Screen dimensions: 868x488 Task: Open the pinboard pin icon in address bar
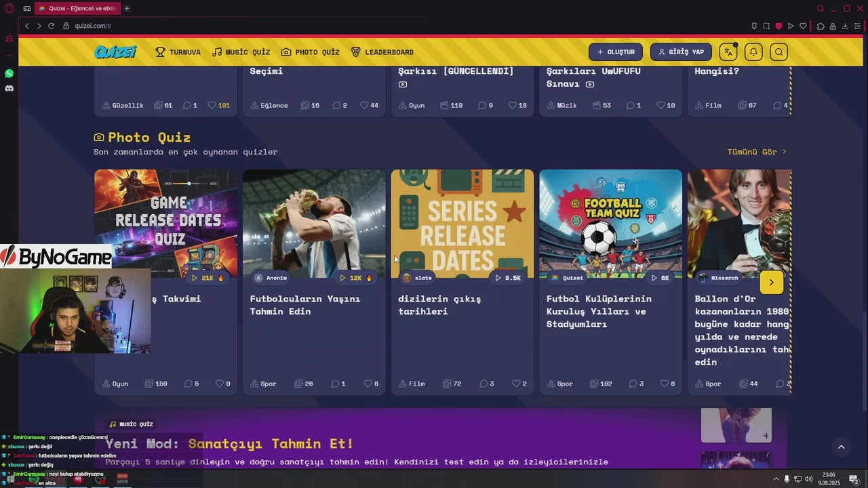(754, 26)
